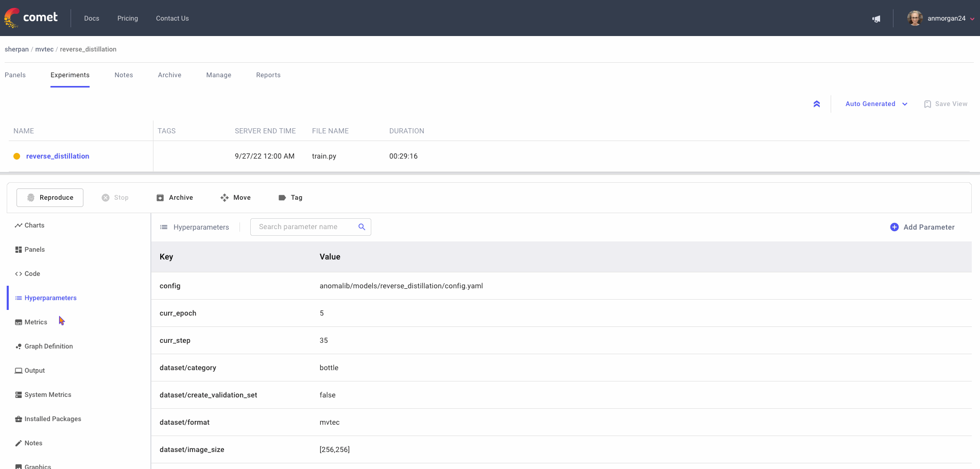This screenshot has height=469, width=980.
Task: Click the Comet logo
Action: pyautogui.click(x=31, y=18)
